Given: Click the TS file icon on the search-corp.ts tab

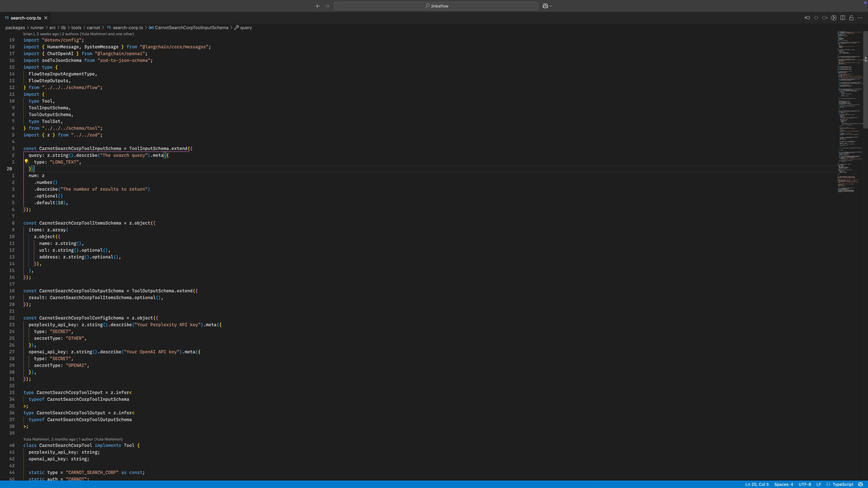Looking at the screenshot, I should pos(6,17).
